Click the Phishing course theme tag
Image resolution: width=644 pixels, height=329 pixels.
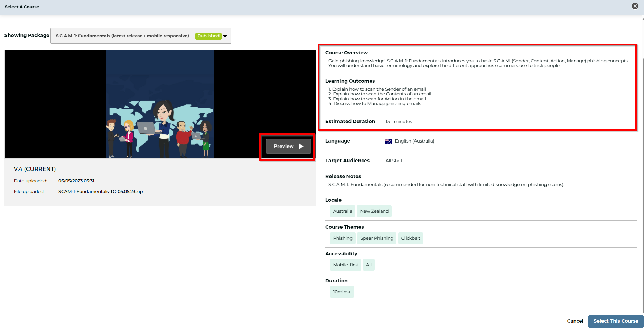click(x=343, y=238)
